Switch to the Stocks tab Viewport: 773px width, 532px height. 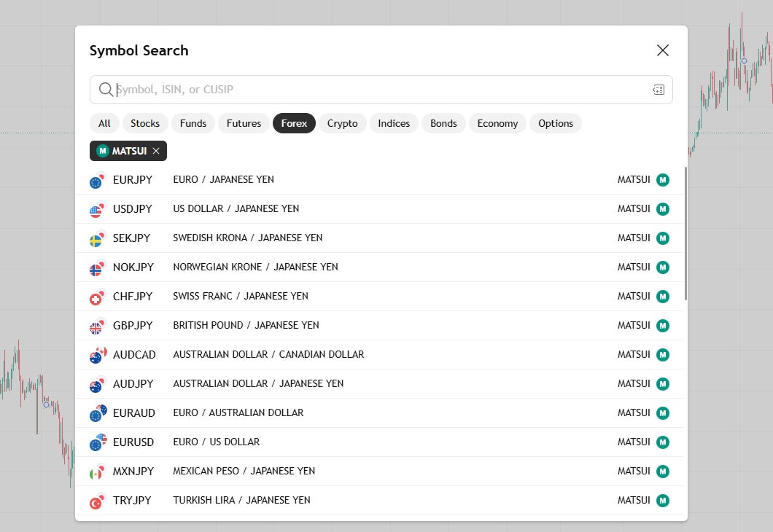click(x=145, y=123)
